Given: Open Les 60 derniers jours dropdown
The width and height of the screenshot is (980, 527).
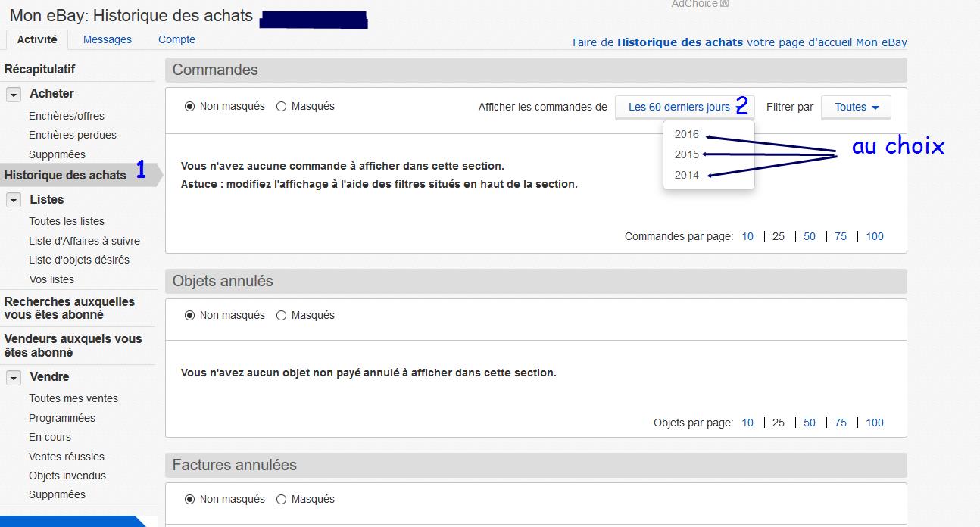Looking at the screenshot, I should point(679,108).
